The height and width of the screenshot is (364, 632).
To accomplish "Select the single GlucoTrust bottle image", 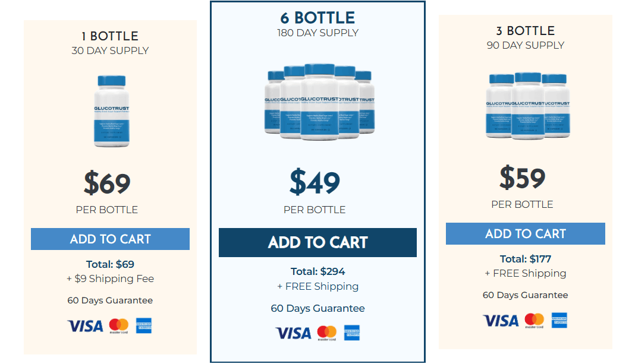I will coord(110,107).
